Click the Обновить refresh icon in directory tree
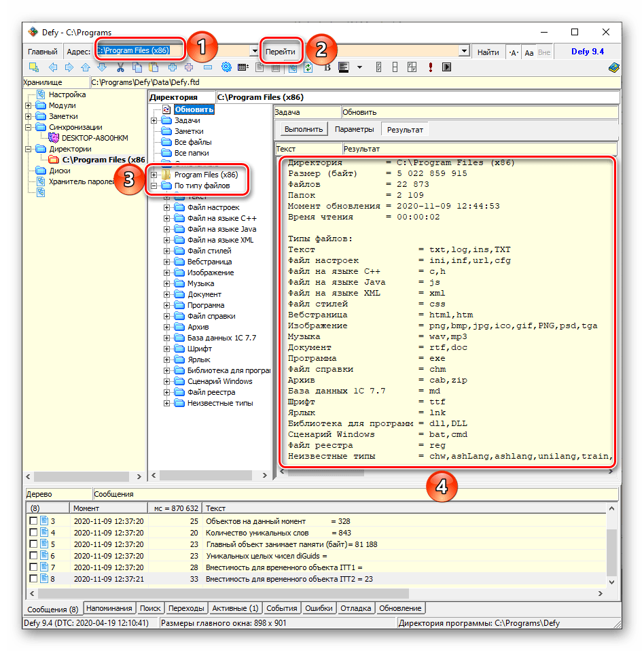Viewport: 644px width, 651px height. pos(166,109)
